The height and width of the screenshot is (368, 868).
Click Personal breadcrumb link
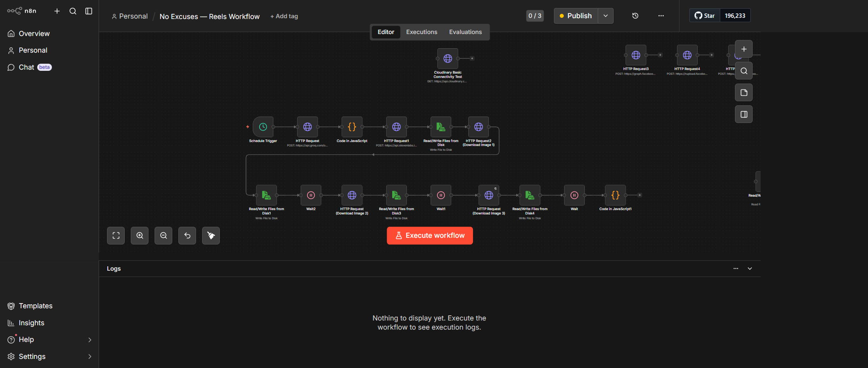tap(130, 16)
